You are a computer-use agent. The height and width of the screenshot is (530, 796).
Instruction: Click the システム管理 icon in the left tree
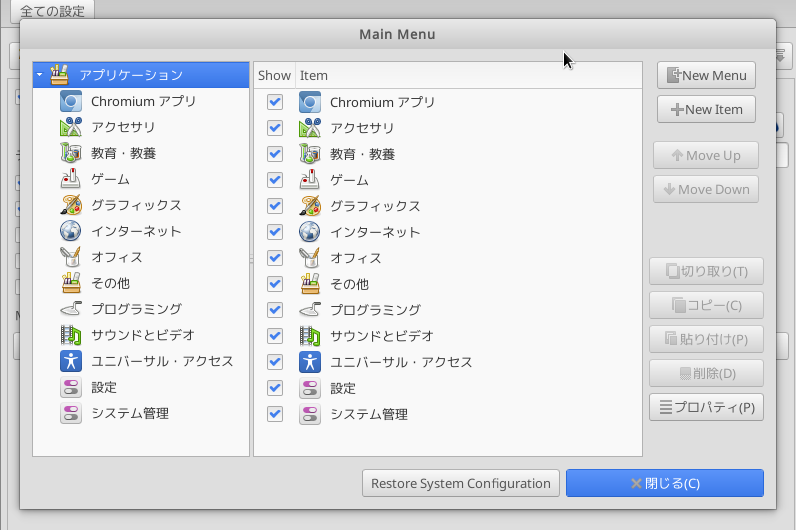tap(71, 413)
